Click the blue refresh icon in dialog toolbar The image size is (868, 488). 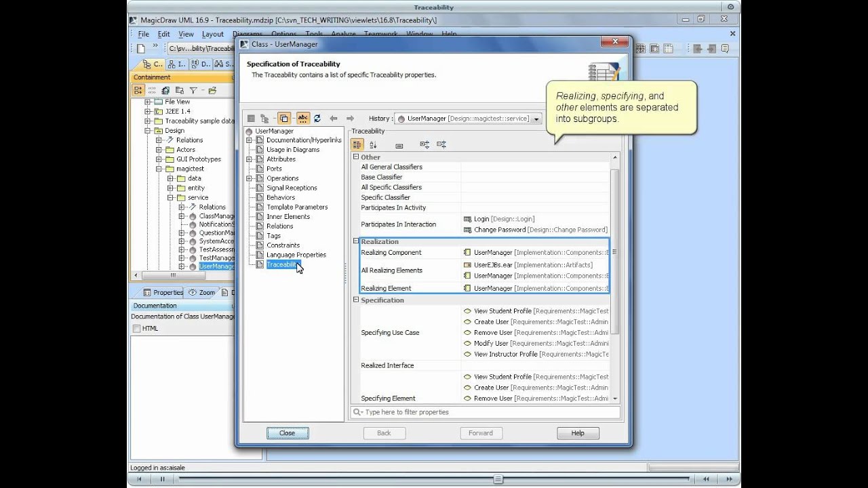(317, 119)
